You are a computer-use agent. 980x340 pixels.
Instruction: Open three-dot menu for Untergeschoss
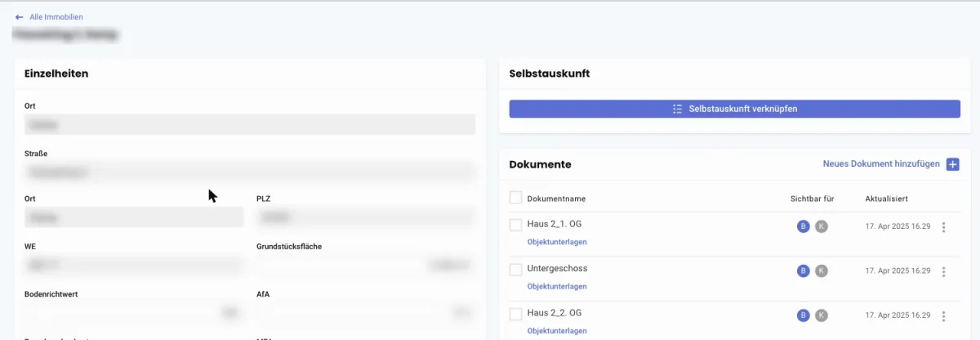click(x=943, y=271)
